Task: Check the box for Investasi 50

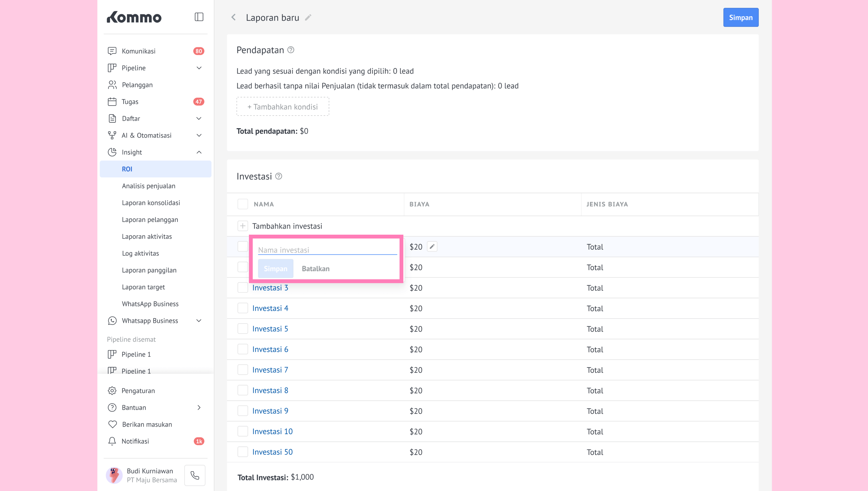Action: [x=243, y=452]
